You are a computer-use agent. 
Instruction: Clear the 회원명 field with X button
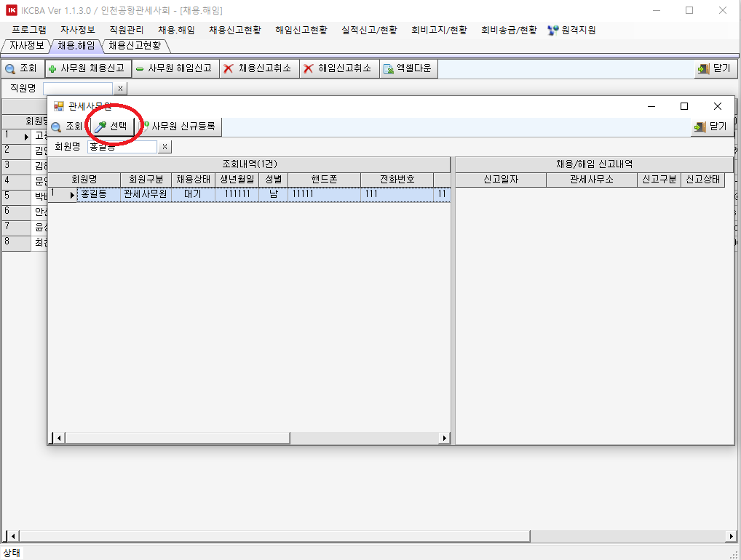[x=165, y=147]
